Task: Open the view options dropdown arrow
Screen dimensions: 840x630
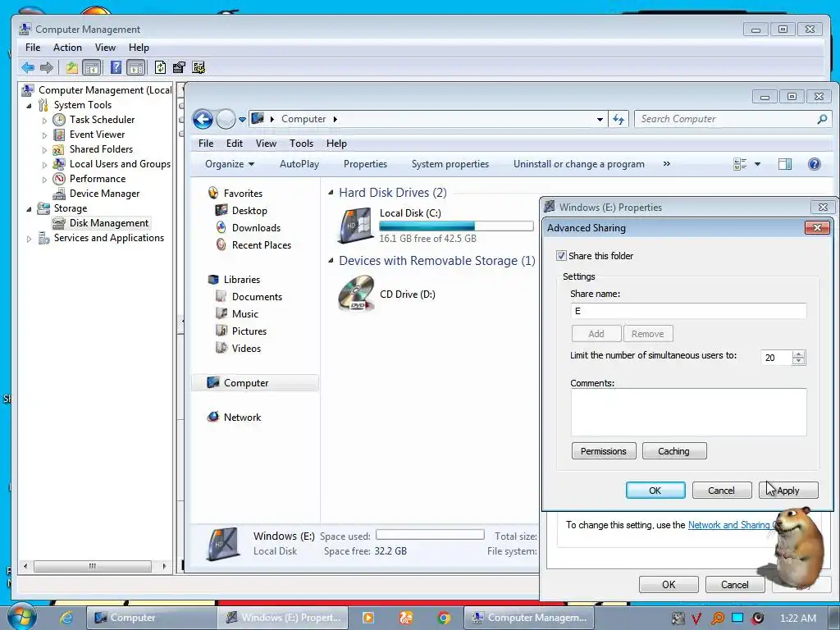Action: coord(757,164)
